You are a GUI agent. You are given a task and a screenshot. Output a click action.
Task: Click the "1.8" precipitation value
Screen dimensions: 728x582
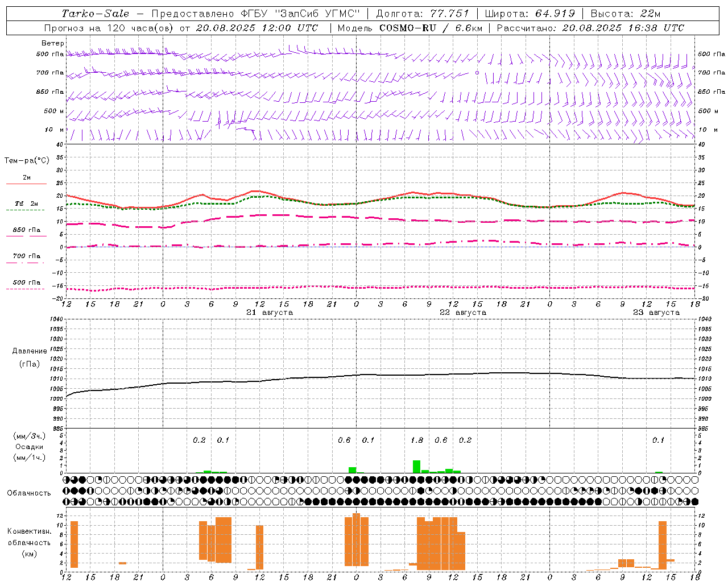[417, 440]
